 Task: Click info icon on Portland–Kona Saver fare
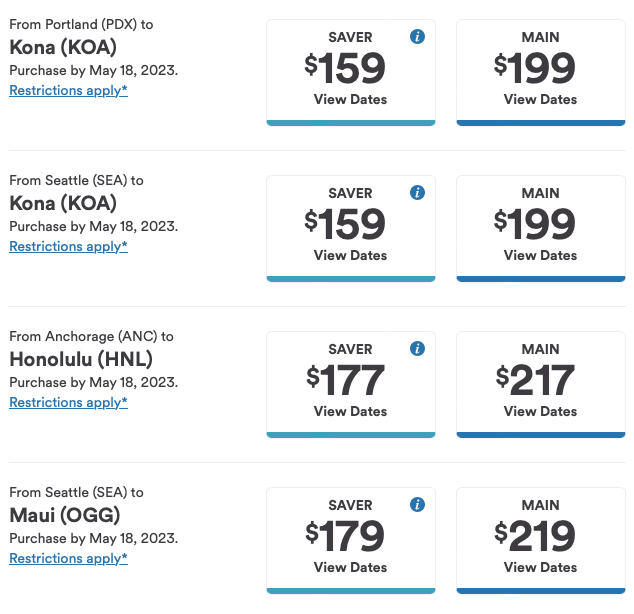tap(418, 37)
